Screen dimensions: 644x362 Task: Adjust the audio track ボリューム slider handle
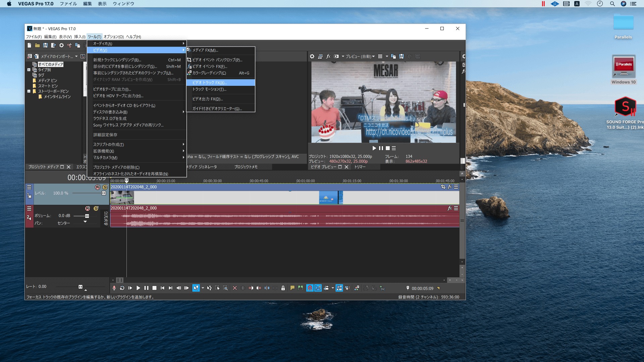87,216
